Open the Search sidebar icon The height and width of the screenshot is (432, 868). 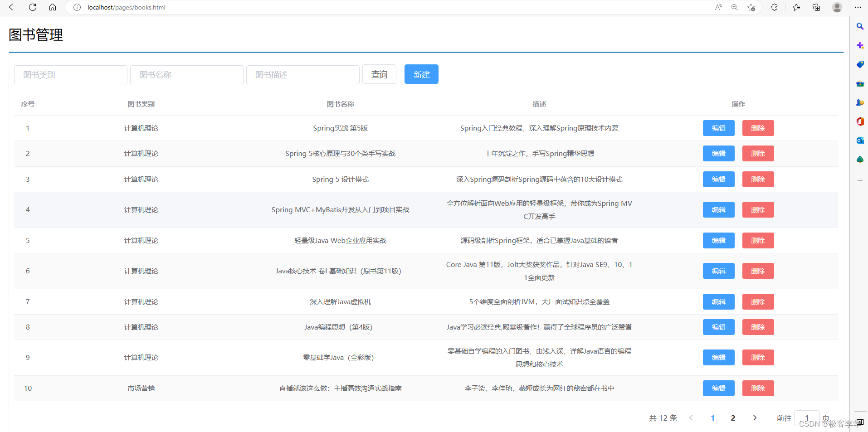[860, 26]
